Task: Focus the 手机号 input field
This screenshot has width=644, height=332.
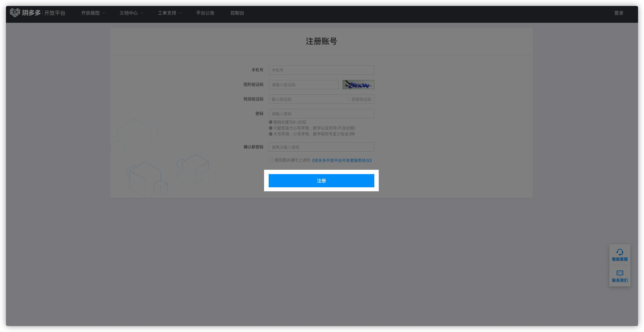Action: click(321, 70)
